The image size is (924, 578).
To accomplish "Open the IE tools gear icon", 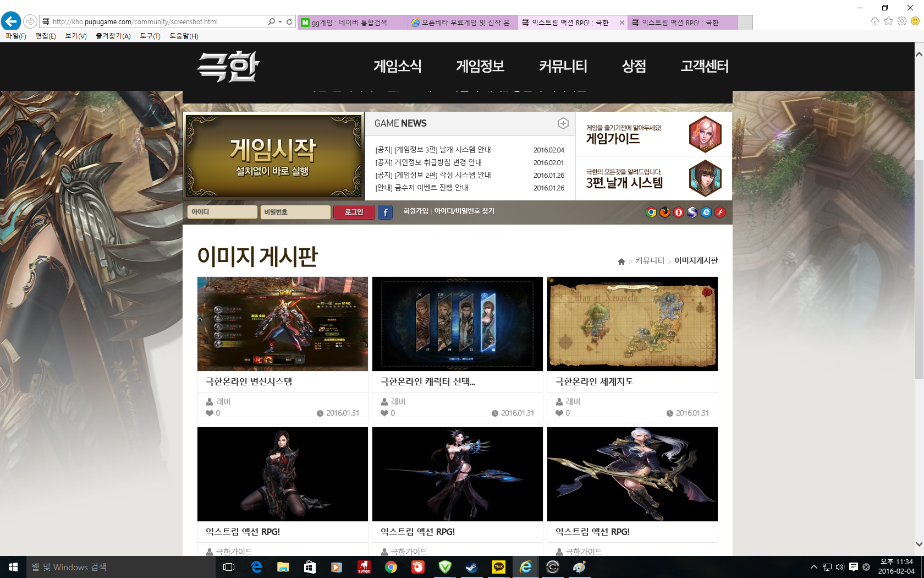I will coord(902,21).
